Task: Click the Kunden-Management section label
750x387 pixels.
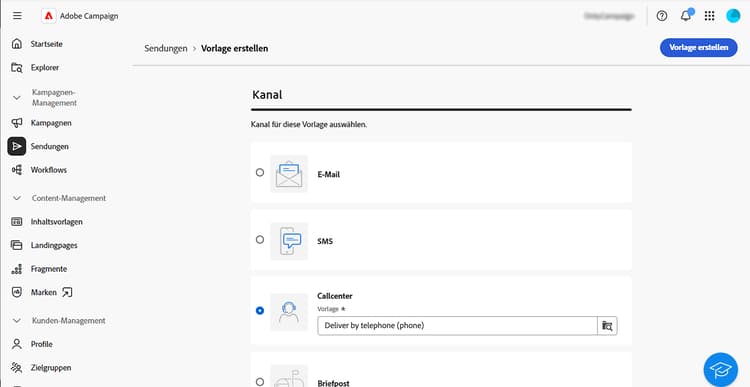Action: (69, 321)
